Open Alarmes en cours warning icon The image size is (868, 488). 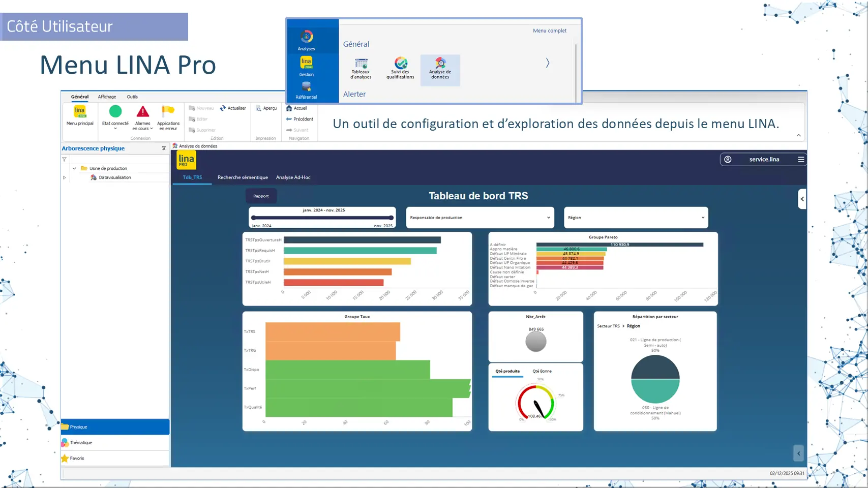143,111
